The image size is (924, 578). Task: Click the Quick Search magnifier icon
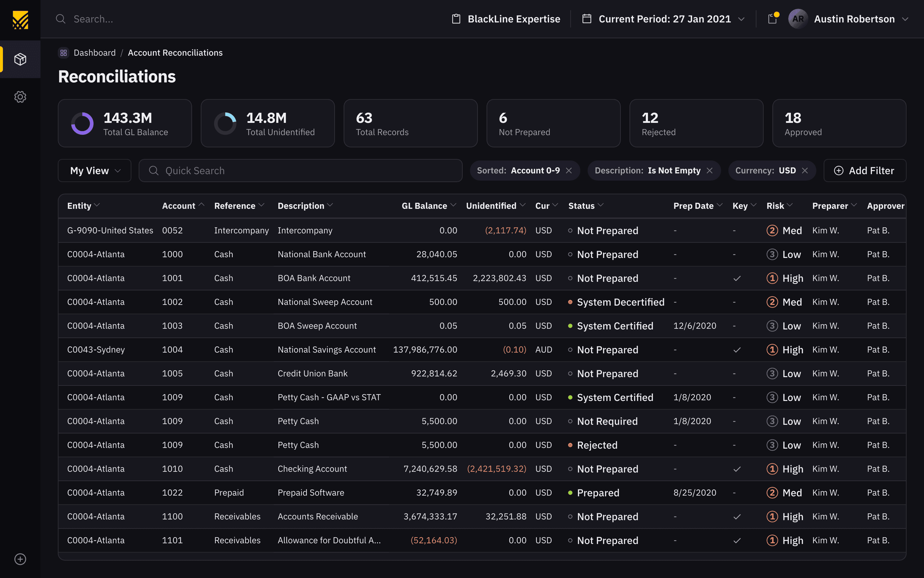click(x=153, y=171)
